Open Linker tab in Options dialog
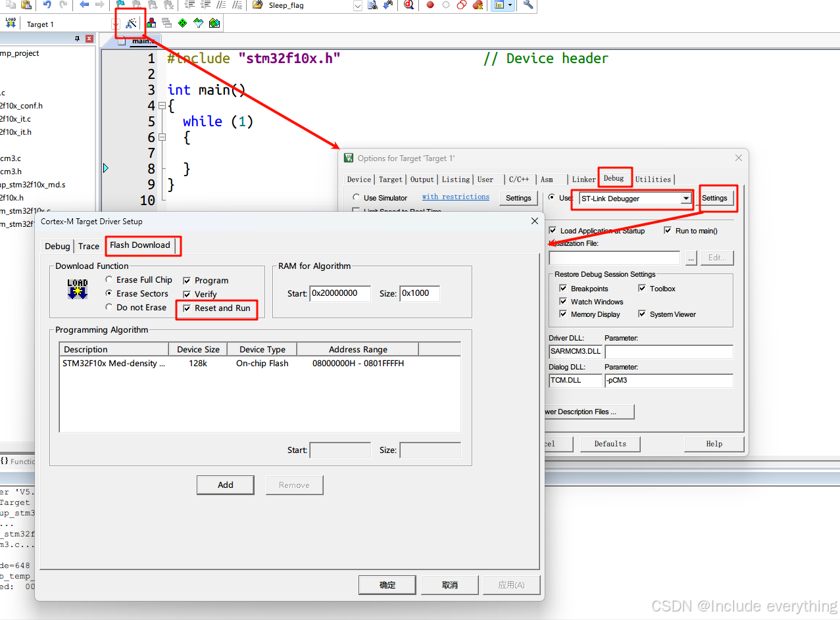Viewport: 840px width, 620px height. coord(583,179)
